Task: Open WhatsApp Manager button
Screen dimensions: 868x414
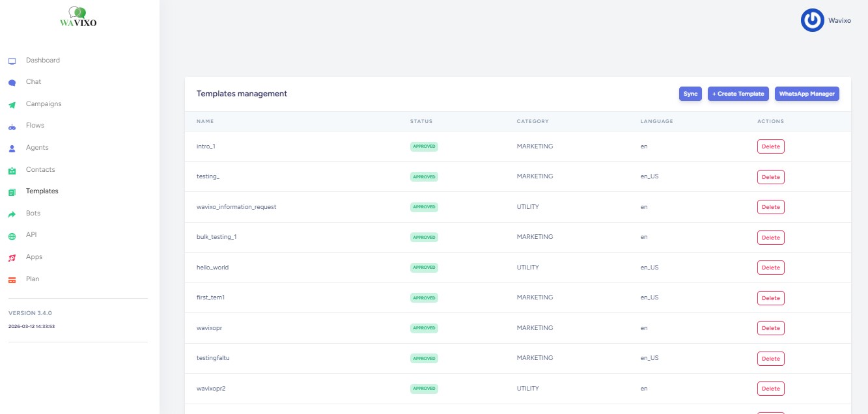Action: pos(807,94)
